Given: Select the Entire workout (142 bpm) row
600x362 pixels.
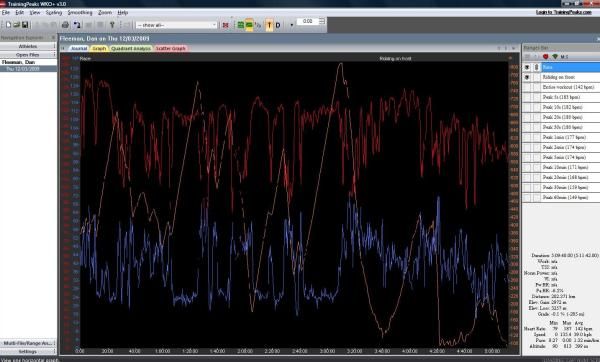Looking at the screenshot, I should tap(571, 87).
